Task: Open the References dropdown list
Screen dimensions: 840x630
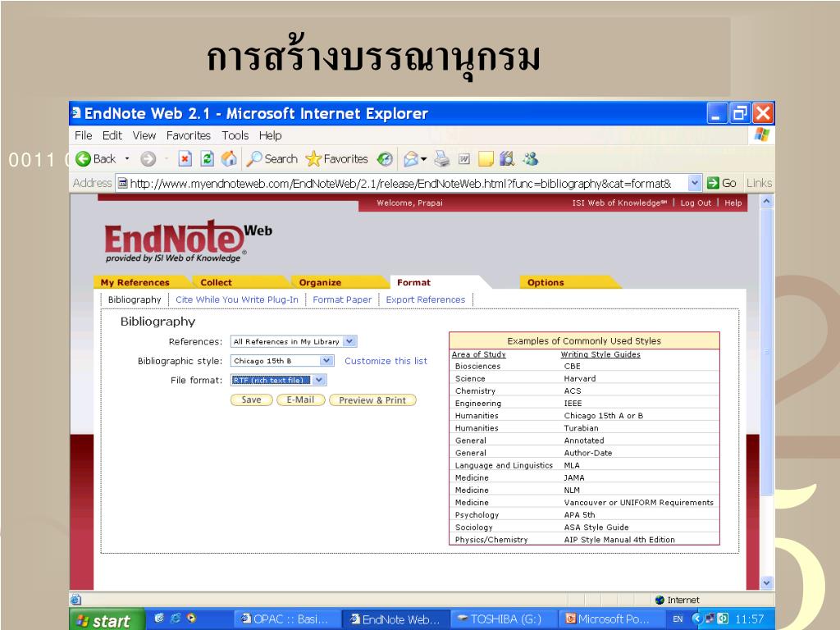Action: (349, 341)
